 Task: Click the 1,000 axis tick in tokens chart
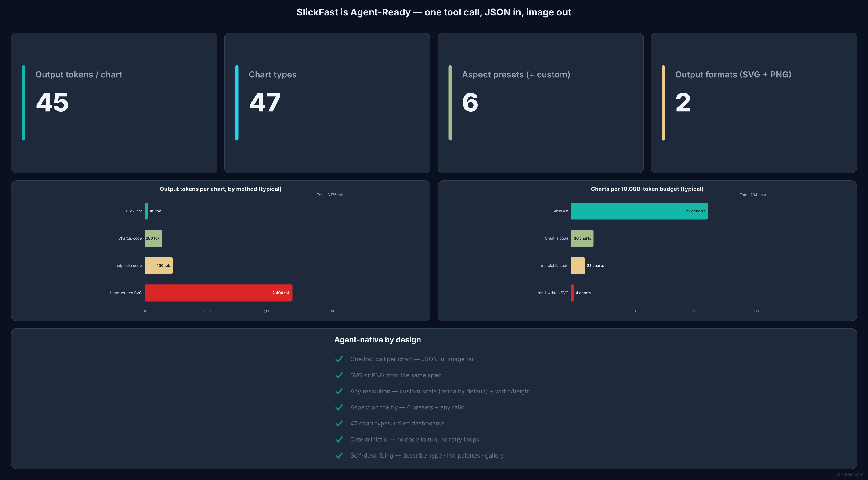206,311
